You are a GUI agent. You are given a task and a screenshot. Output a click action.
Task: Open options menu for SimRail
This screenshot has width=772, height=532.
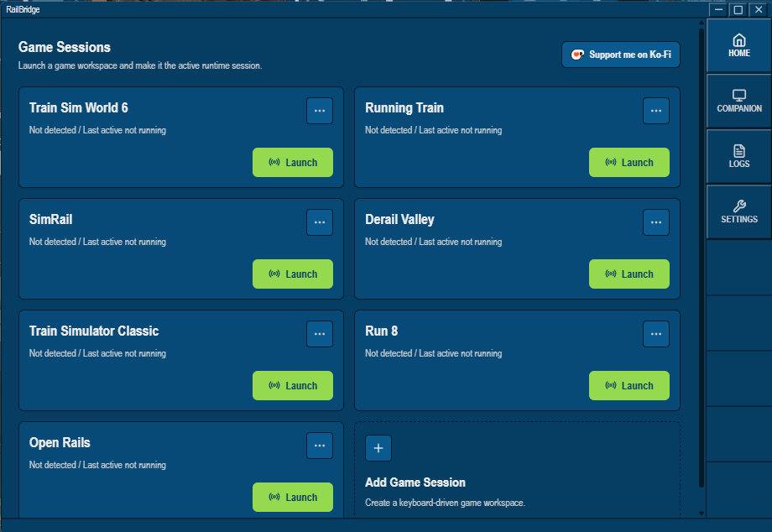point(320,222)
